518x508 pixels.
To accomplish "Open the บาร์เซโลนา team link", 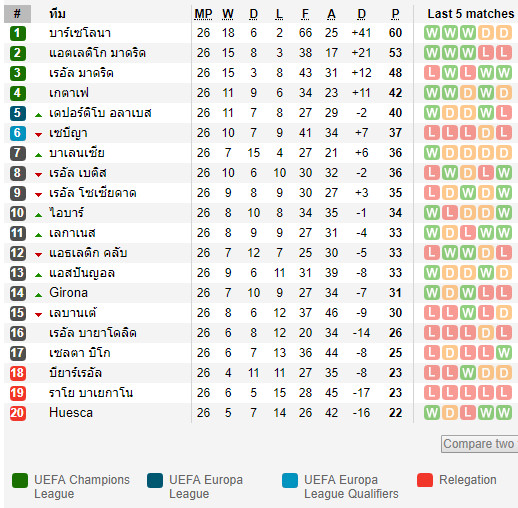I will (x=80, y=33).
